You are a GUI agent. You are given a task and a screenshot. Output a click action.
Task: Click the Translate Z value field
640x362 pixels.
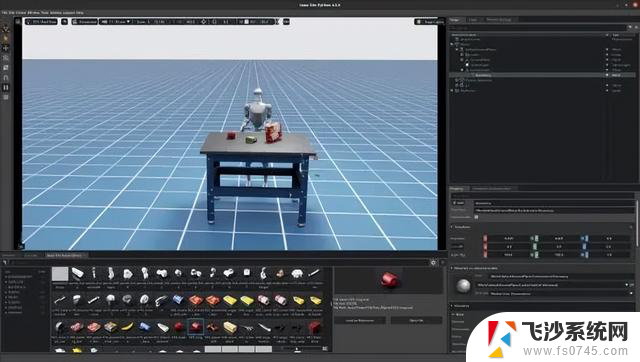click(x=609, y=238)
